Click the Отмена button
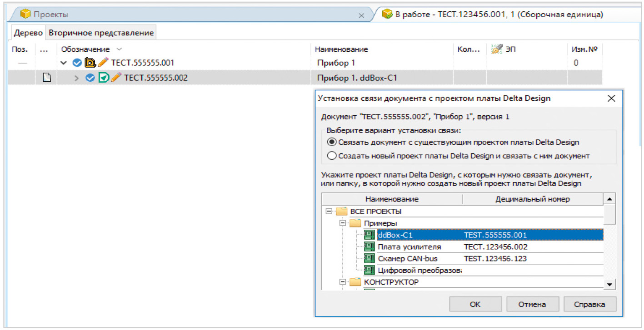This screenshot has width=644, height=330. click(x=532, y=305)
